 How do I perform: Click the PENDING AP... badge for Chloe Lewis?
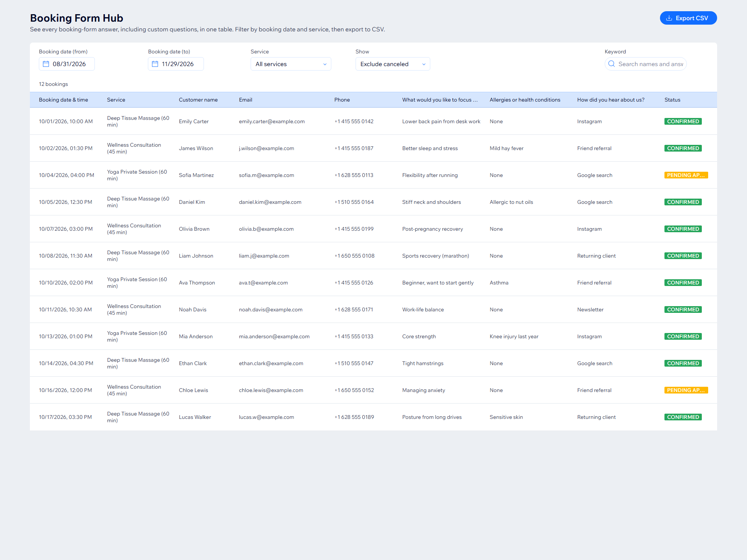(x=686, y=390)
